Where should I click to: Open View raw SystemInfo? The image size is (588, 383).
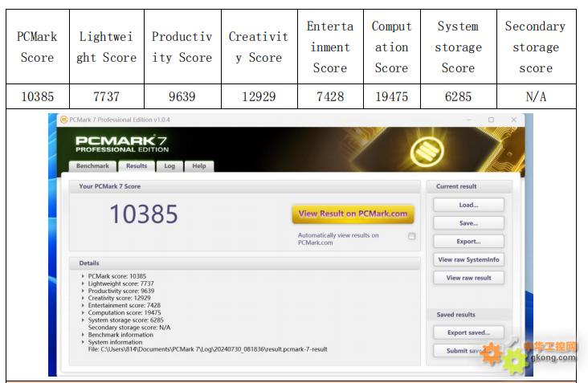[468, 259]
